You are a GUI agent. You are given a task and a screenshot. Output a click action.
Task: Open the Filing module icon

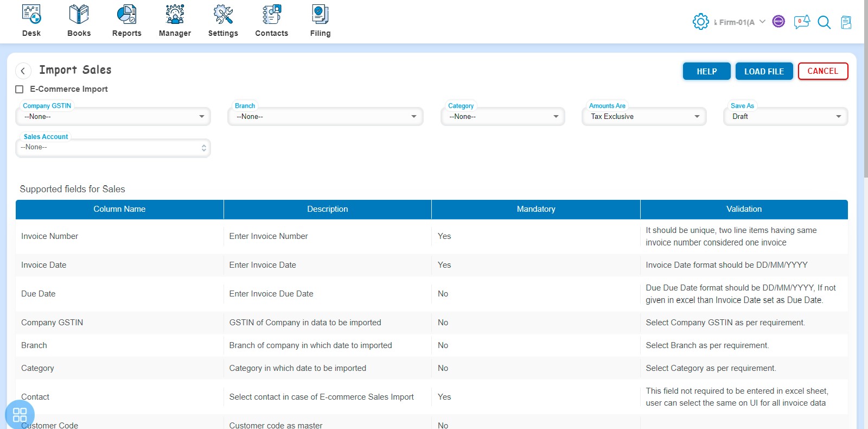(320, 15)
